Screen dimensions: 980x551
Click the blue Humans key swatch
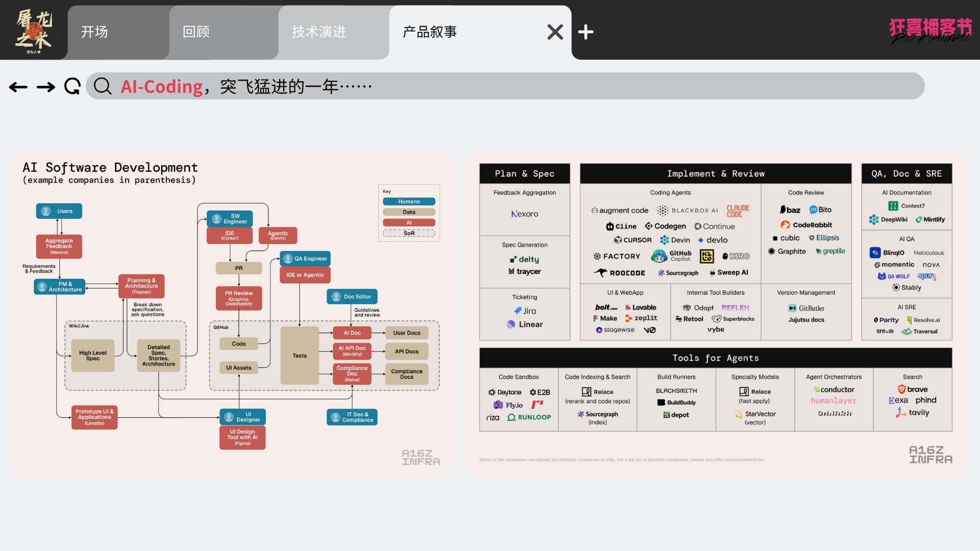409,202
